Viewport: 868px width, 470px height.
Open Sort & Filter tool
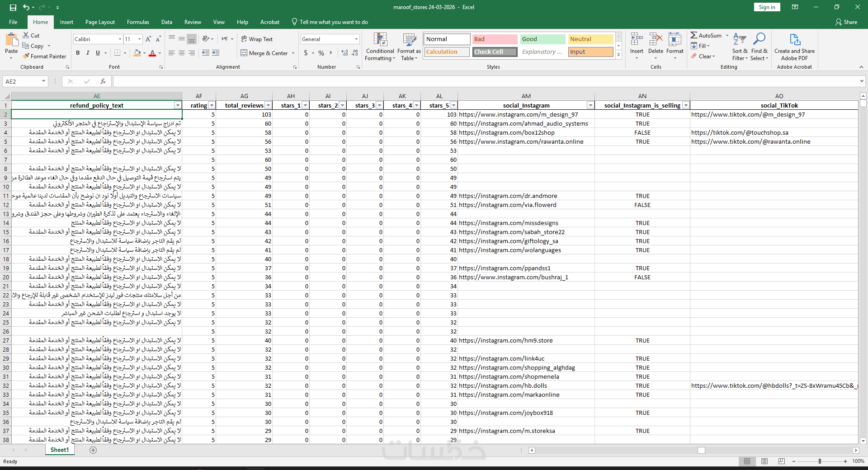(x=740, y=47)
